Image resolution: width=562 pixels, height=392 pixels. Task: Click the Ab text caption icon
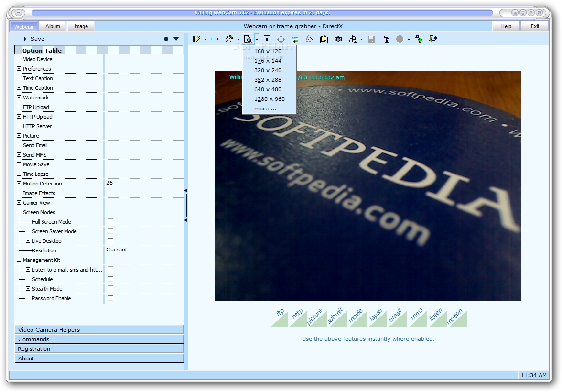(x=353, y=39)
